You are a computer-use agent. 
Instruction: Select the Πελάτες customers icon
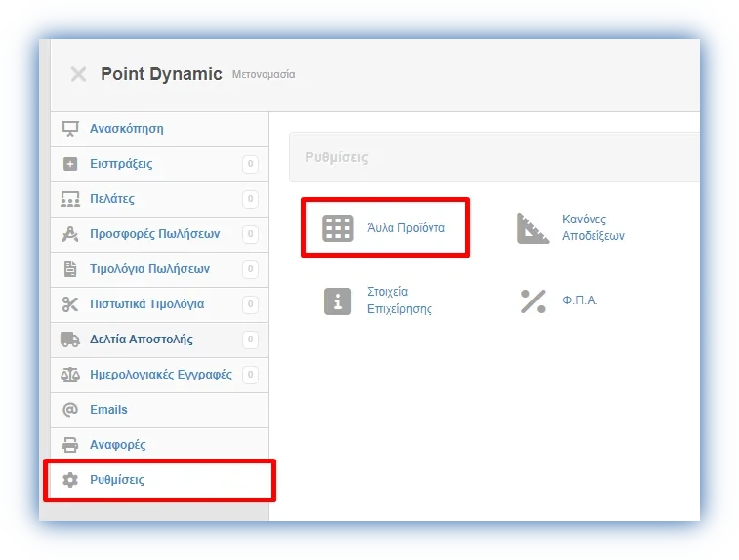tap(69, 199)
